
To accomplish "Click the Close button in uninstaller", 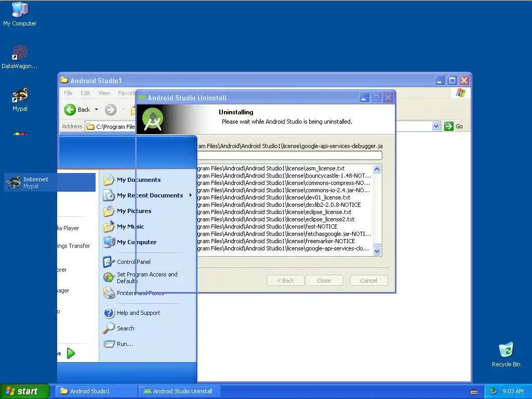I will pyautogui.click(x=324, y=280).
